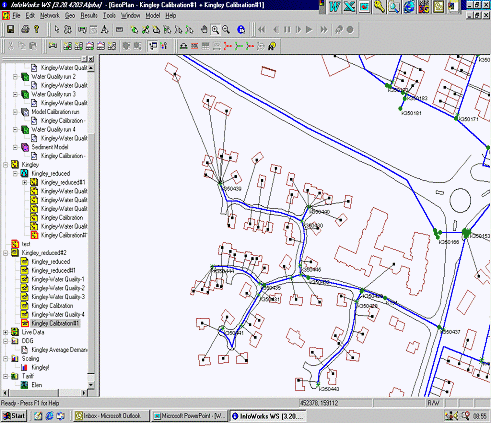Click the letter A text tool icon

(x=104, y=29)
